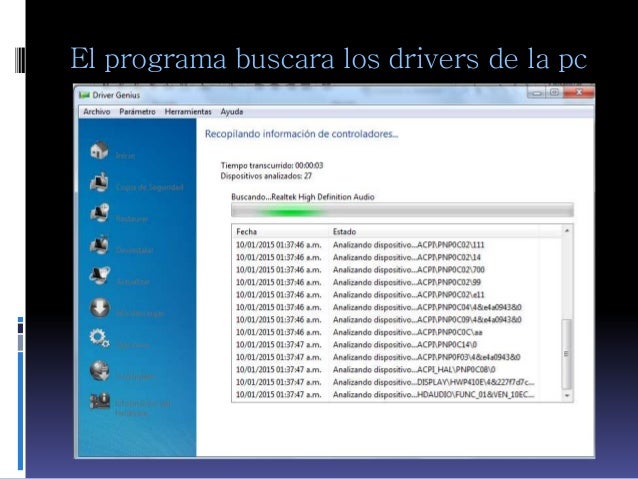Click the log list scrollbar thumb
Viewport: 638px width, 479px height.
tap(566, 354)
